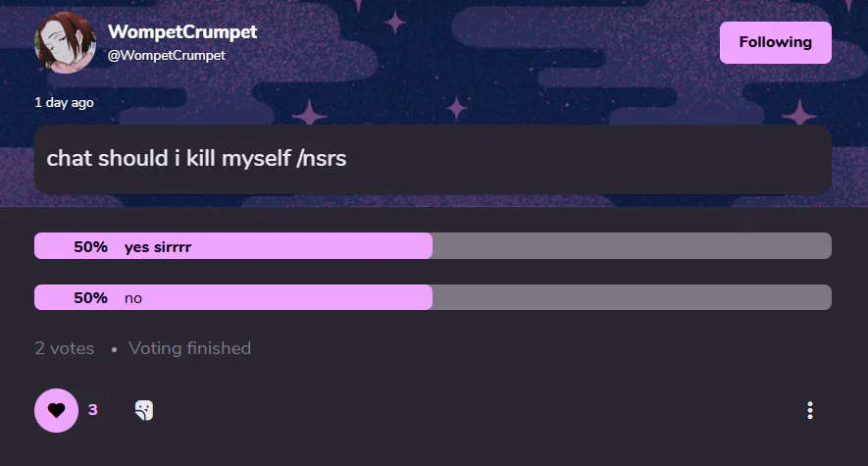
Task: Click the gray unfilled part of the first poll bar
Action: click(x=632, y=246)
